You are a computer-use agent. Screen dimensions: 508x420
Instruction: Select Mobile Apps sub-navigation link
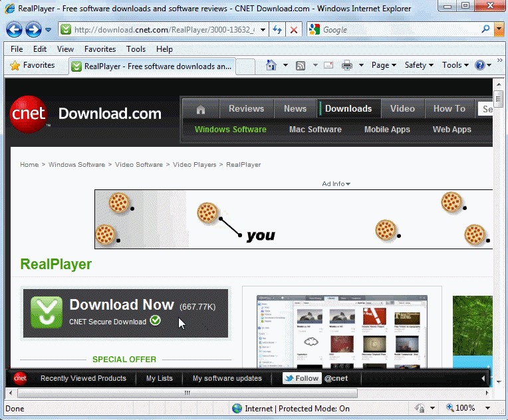pyautogui.click(x=387, y=130)
